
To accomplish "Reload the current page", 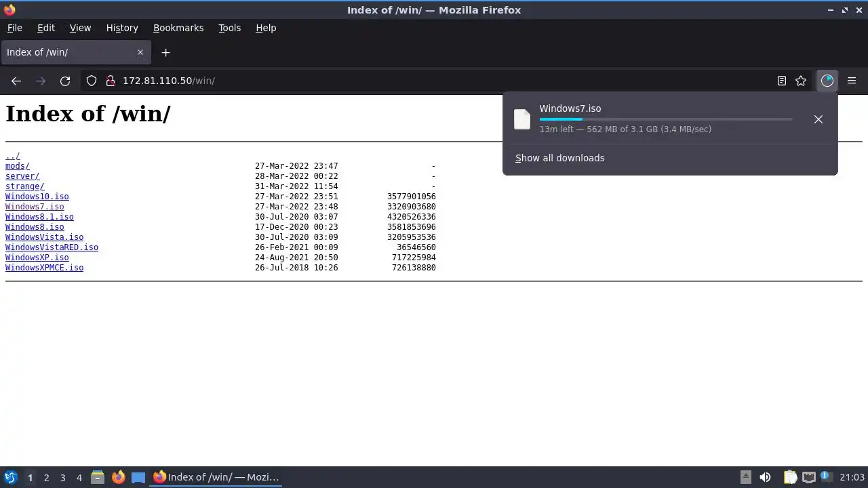I will (65, 81).
